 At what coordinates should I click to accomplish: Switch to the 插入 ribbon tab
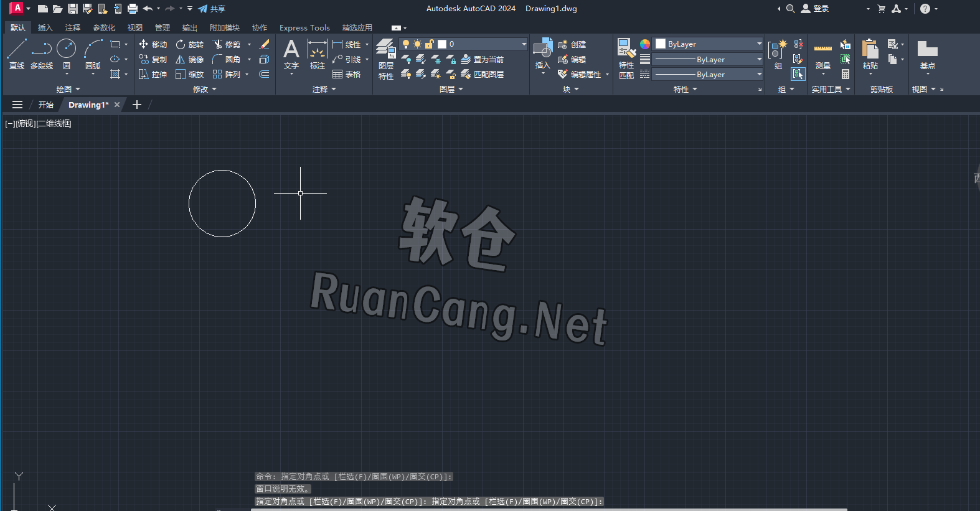pyautogui.click(x=45, y=28)
